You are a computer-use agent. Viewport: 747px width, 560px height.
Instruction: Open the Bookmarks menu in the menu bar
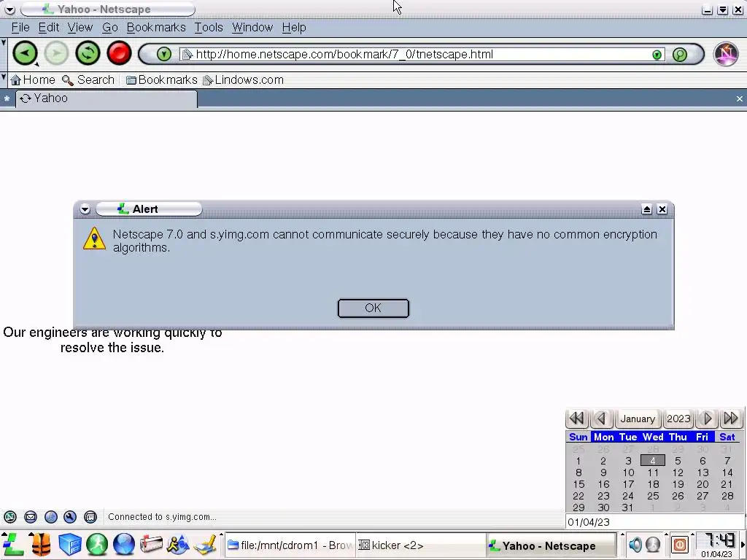click(x=156, y=28)
